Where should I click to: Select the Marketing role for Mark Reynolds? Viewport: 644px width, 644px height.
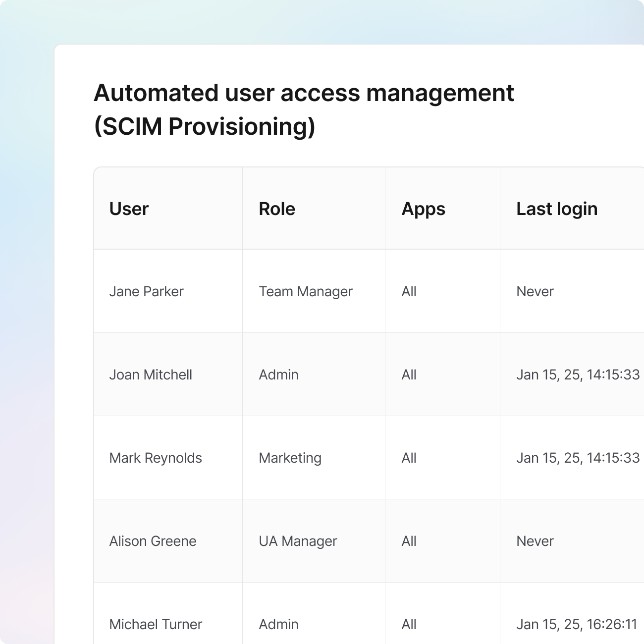(x=289, y=458)
